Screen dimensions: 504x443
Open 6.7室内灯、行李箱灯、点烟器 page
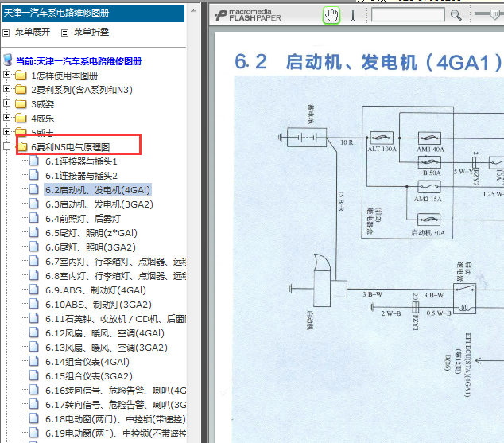pos(116,262)
